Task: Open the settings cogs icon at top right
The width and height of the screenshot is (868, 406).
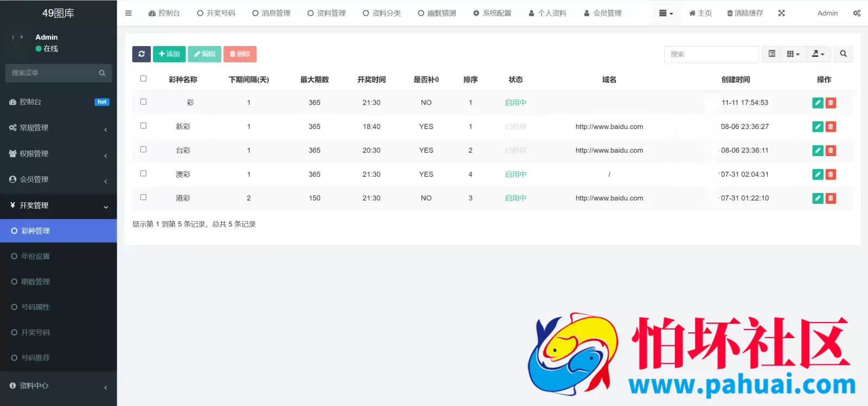Action: [857, 13]
